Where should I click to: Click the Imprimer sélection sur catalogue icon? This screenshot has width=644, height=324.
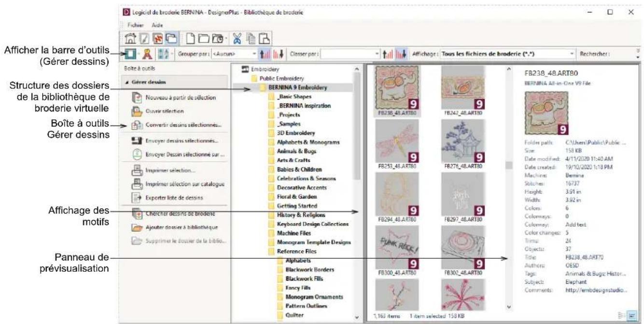[136, 184]
